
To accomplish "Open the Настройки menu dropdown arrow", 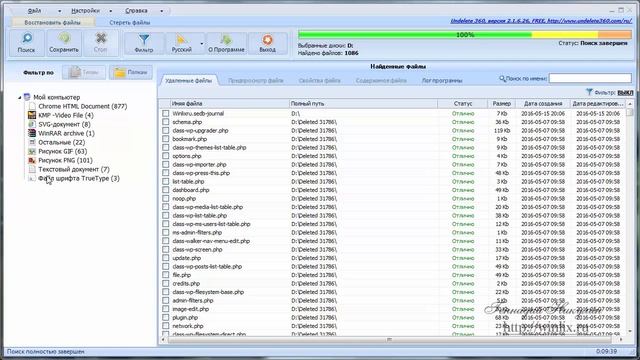I will [111, 11].
